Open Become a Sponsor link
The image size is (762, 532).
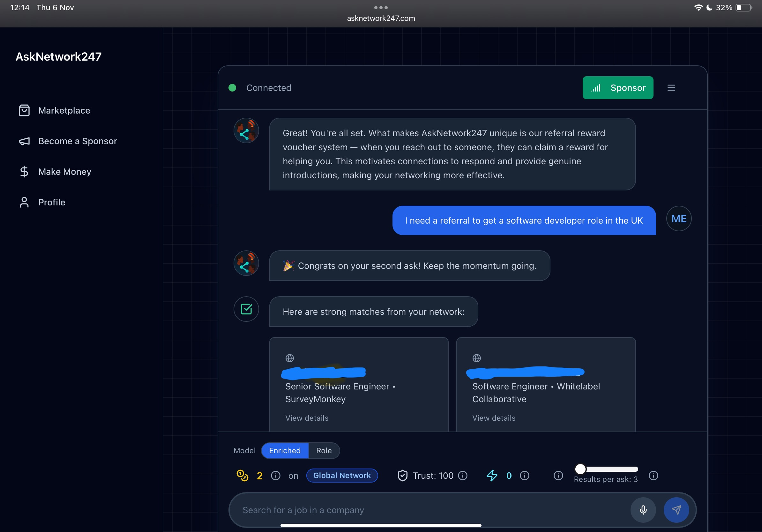[78, 141]
